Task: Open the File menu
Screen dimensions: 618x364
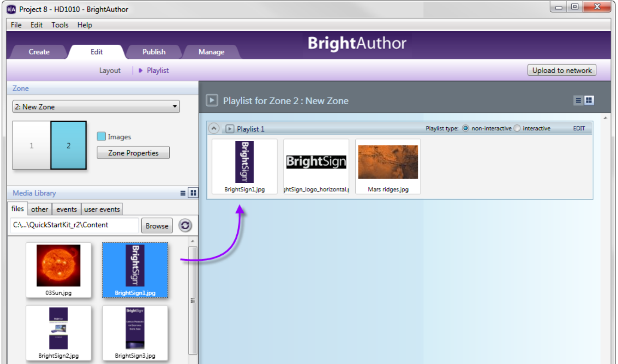Action: 16,25
